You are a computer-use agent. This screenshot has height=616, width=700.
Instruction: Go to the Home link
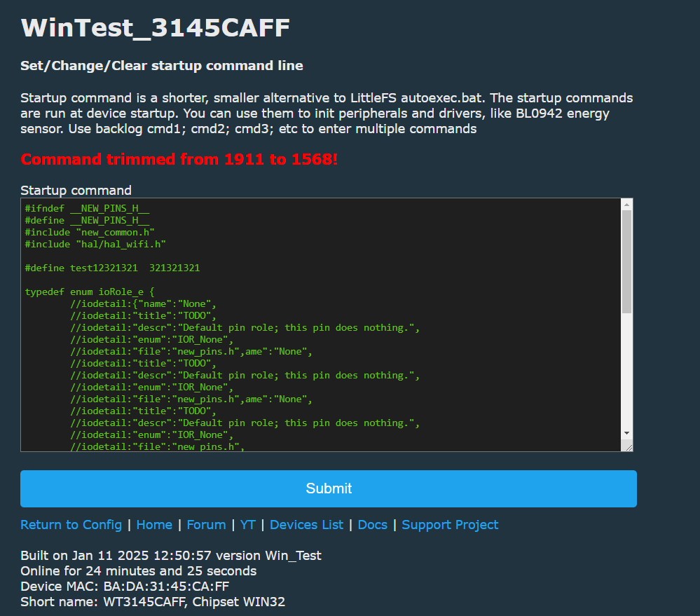pyautogui.click(x=154, y=524)
